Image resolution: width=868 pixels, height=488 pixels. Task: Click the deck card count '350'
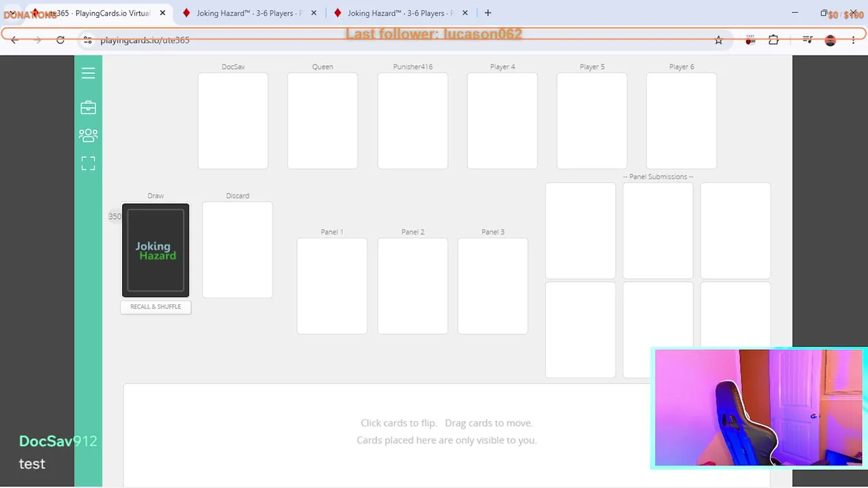tap(115, 216)
